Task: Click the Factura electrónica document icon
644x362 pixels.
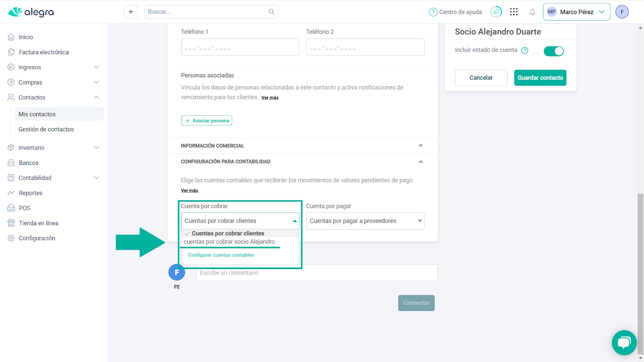Action: pyautogui.click(x=11, y=52)
